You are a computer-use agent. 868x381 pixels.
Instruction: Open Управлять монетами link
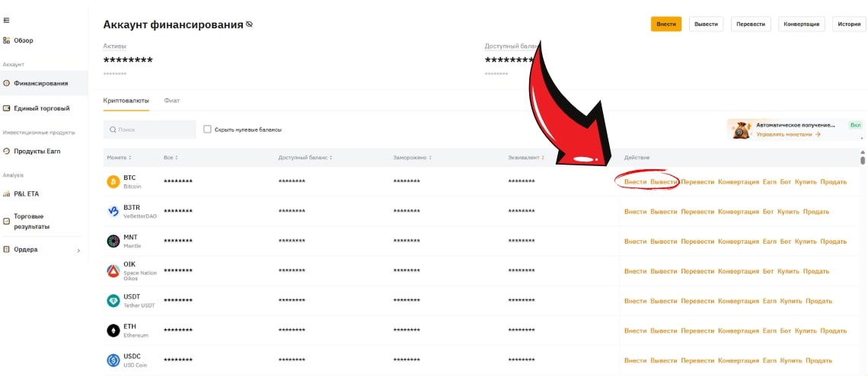click(x=788, y=135)
